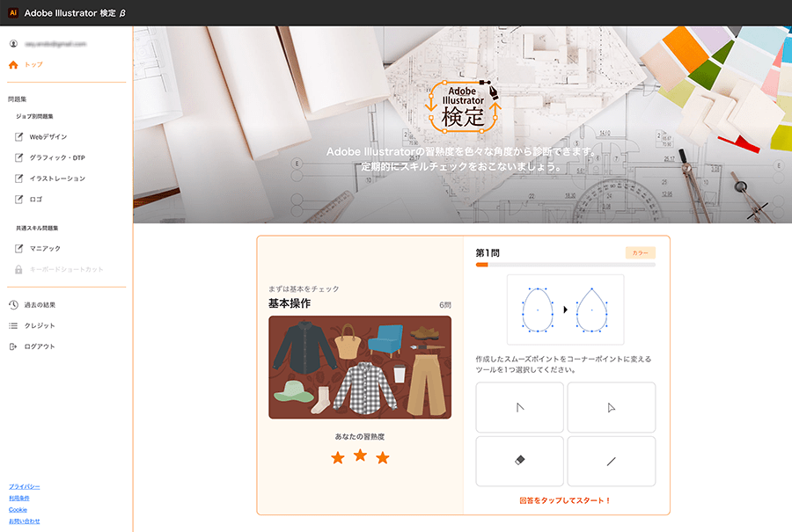Click the orange home icon
The width and height of the screenshot is (792, 532).
pyautogui.click(x=13, y=64)
